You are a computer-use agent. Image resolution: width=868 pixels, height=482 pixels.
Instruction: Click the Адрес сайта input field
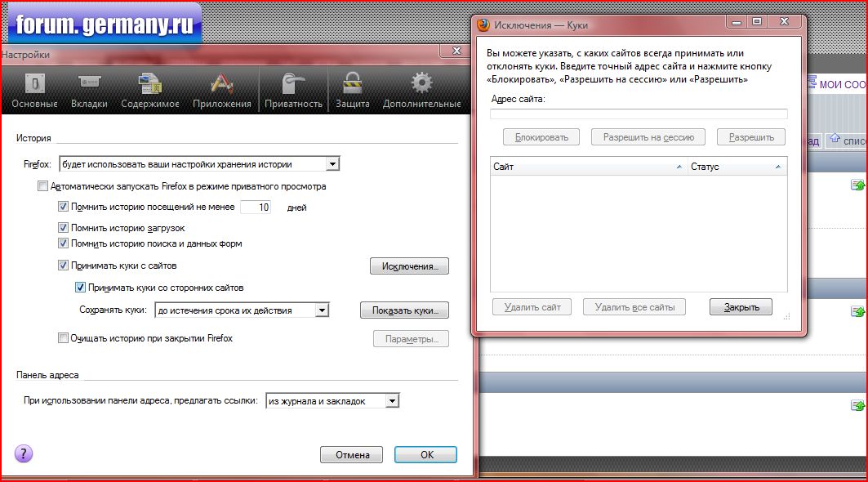(x=638, y=114)
